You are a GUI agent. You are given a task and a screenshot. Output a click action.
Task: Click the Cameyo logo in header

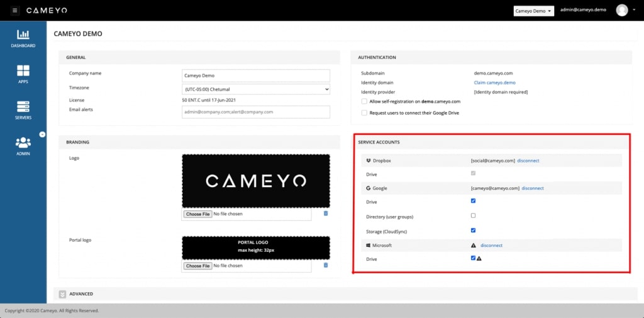coord(47,10)
